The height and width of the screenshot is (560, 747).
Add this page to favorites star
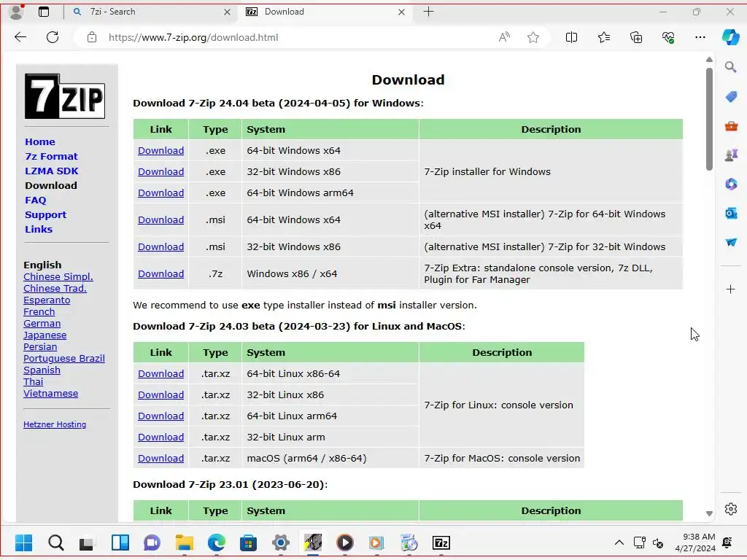point(533,37)
